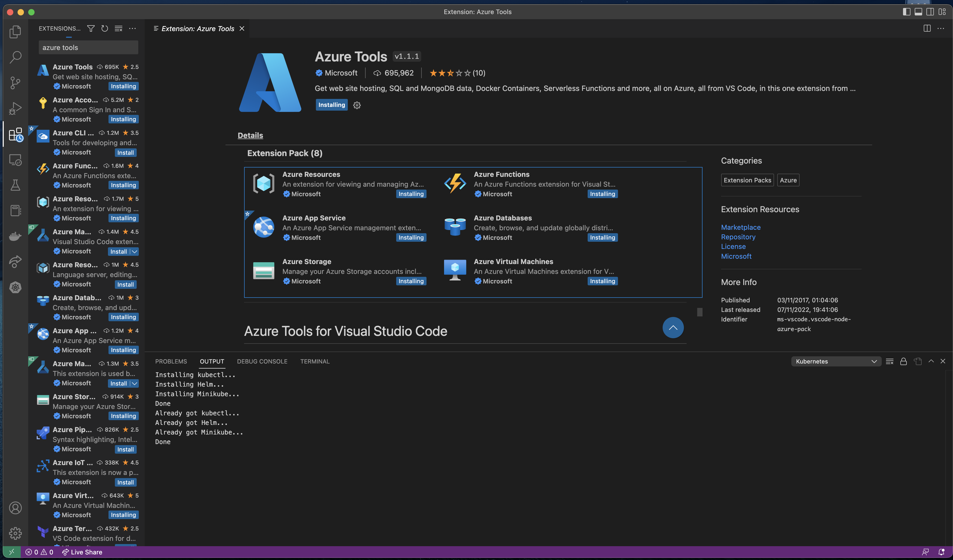Click errors and warnings count in status bar
The image size is (953, 560).
pos(39,552)
